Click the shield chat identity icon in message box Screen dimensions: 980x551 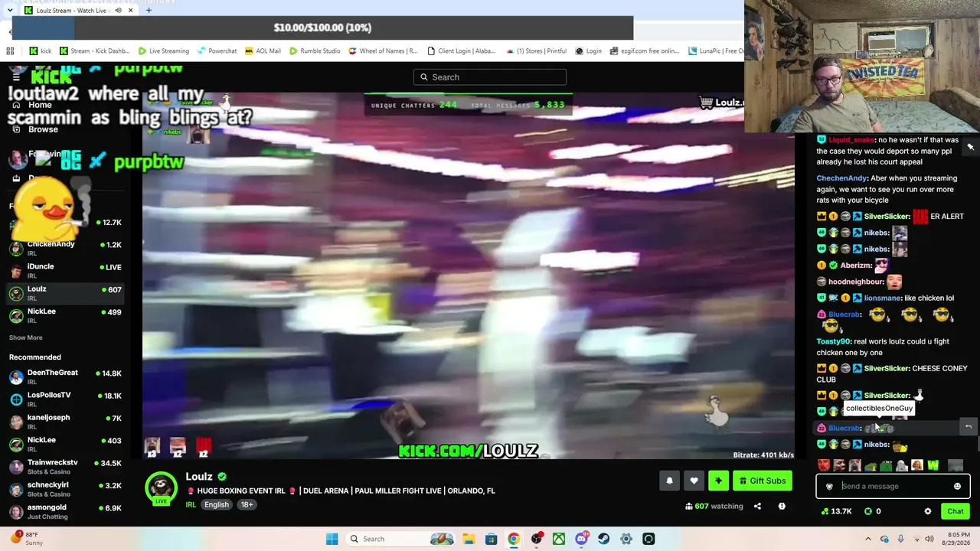[x=829, y=486]
